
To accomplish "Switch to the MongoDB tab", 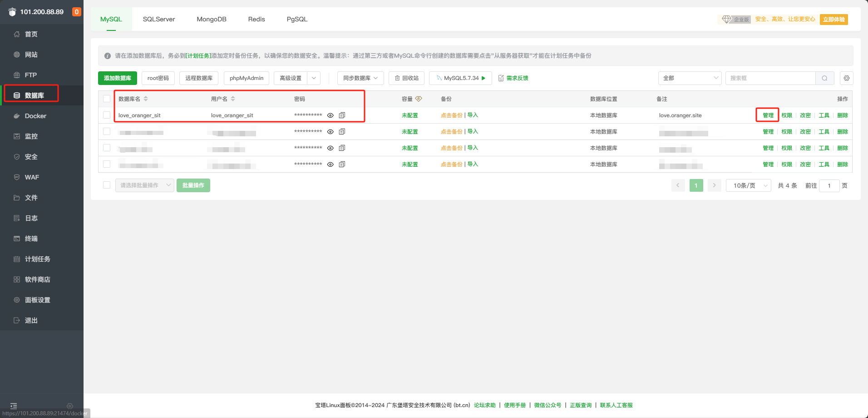I will tap(212, 19).
